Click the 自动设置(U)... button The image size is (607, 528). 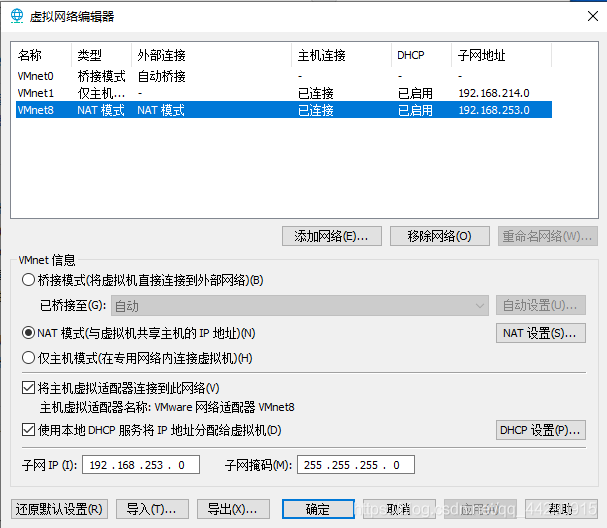541,305
